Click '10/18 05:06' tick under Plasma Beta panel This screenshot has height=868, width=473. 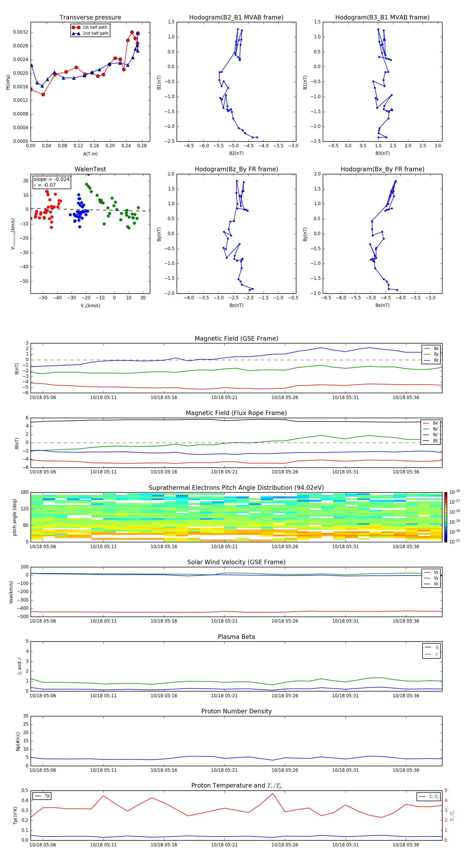click(x=43, y=695)
